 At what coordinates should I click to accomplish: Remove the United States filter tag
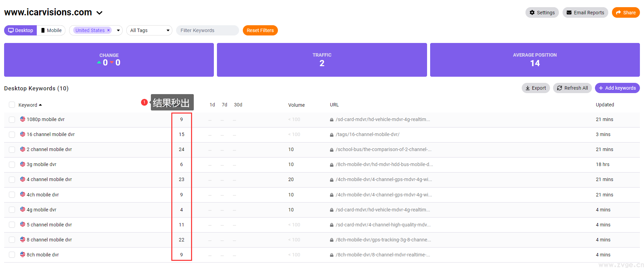(109, 30)
